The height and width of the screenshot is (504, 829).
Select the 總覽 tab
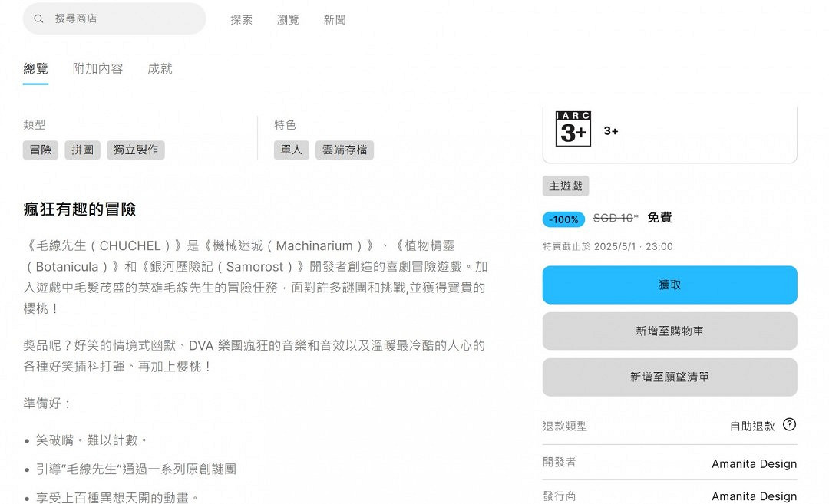35,68
